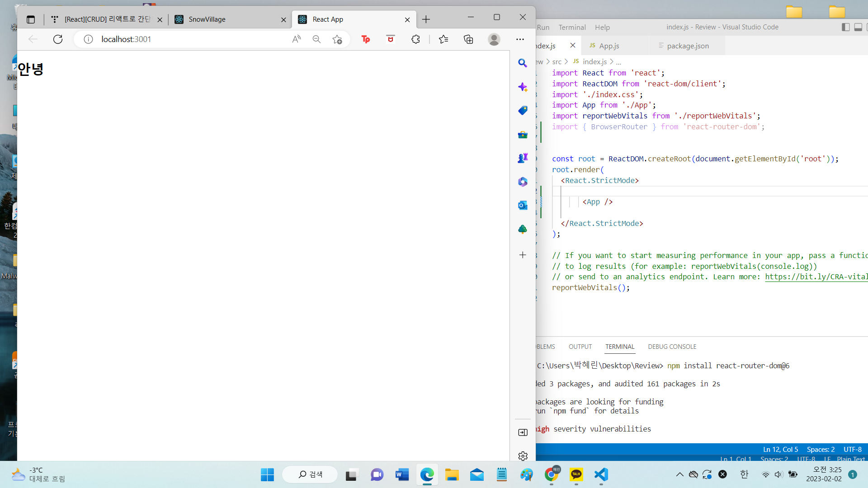Click the red shield extension icon

click(391, 39)
